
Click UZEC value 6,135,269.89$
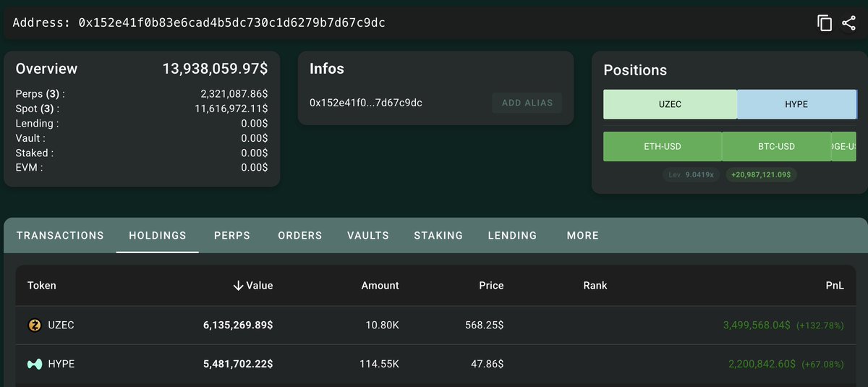[238, 326]
